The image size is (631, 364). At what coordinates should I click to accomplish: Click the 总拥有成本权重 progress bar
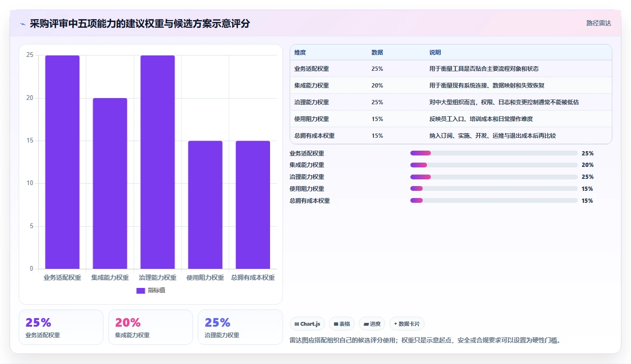[x=494, y=200]
